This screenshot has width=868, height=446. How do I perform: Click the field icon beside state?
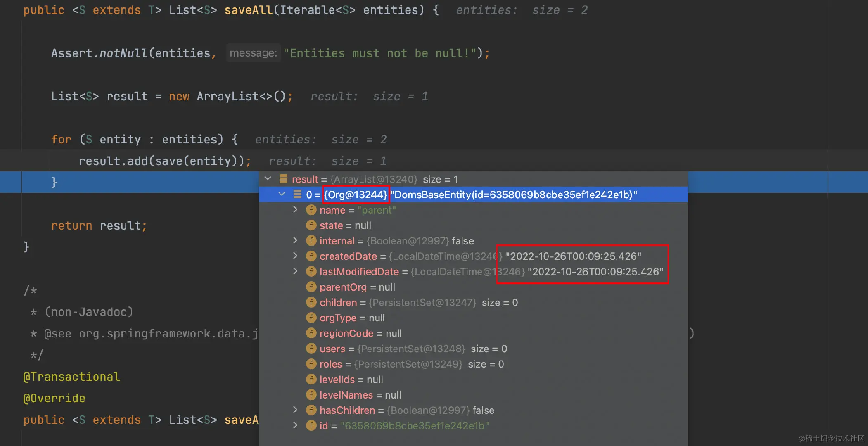click(311, 225)
